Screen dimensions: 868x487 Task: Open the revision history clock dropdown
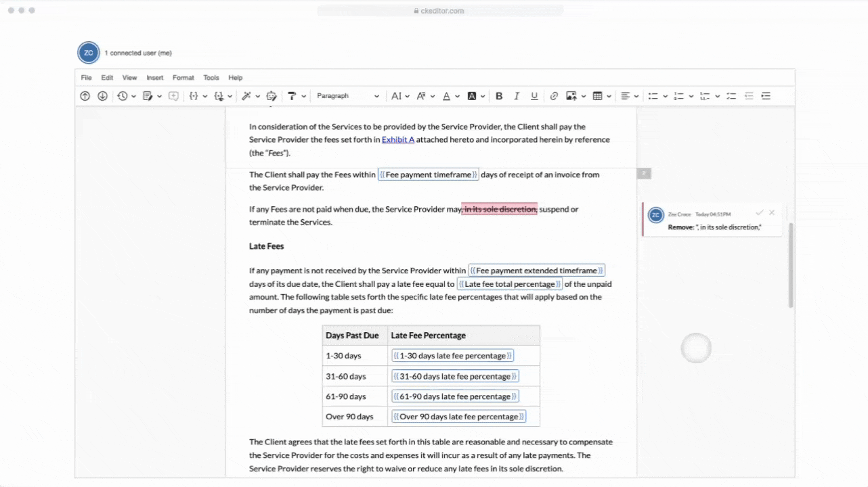(126, 96)
